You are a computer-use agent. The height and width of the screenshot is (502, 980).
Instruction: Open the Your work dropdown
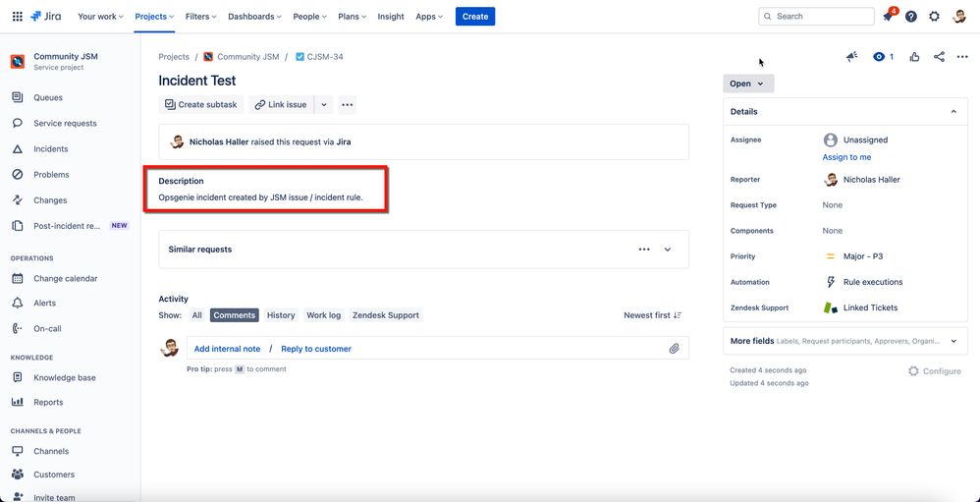coord(100,17)
